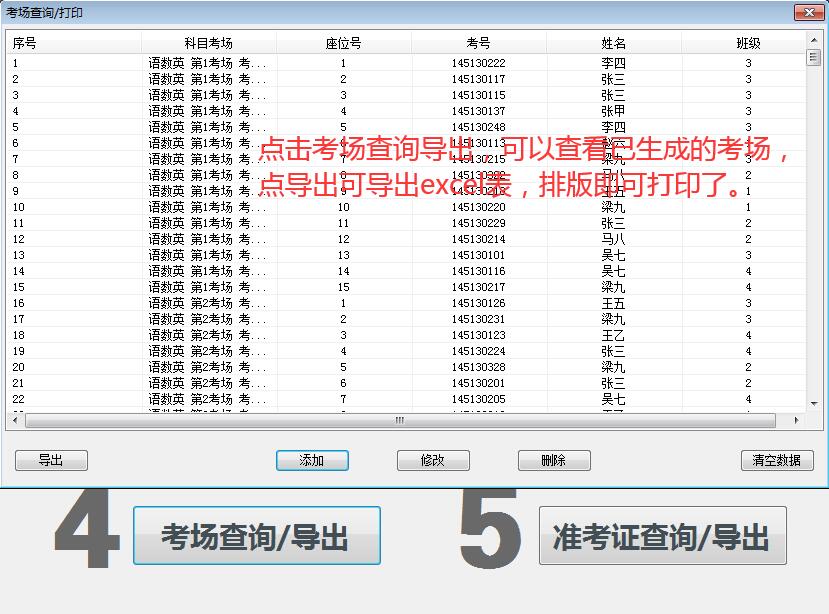Sort by 序号 column header

point(73,43)
